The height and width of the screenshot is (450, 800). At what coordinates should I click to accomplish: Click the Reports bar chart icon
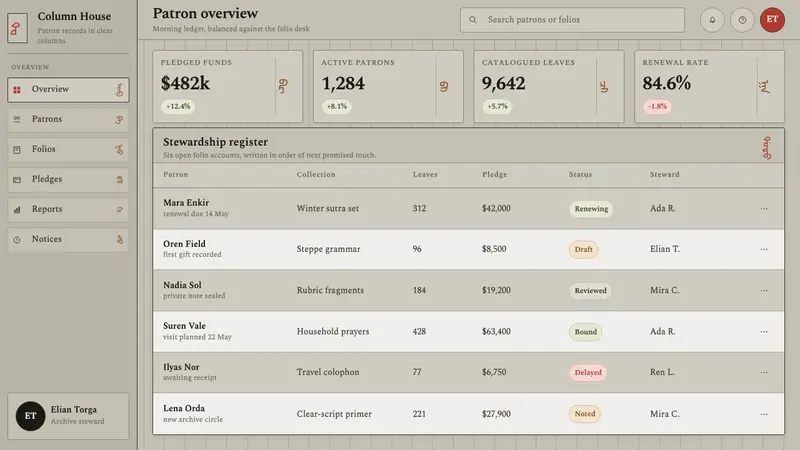click(17, 210)
